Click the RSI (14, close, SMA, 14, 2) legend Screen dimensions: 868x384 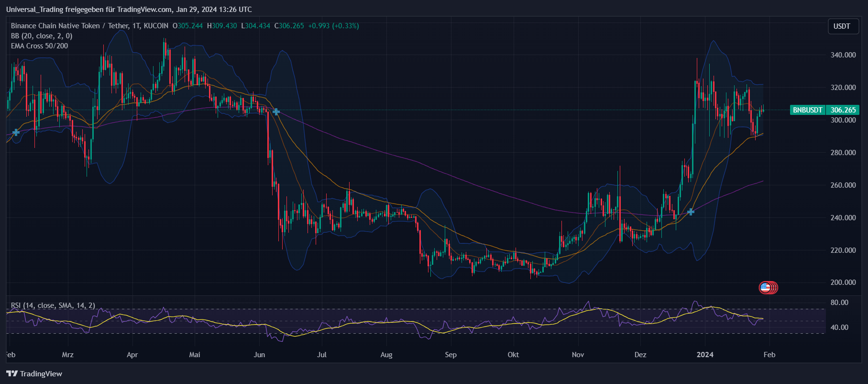pos(53,305)
